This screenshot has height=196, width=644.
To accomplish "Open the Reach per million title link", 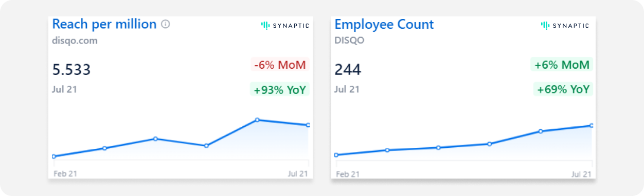I will pos(104,24).
